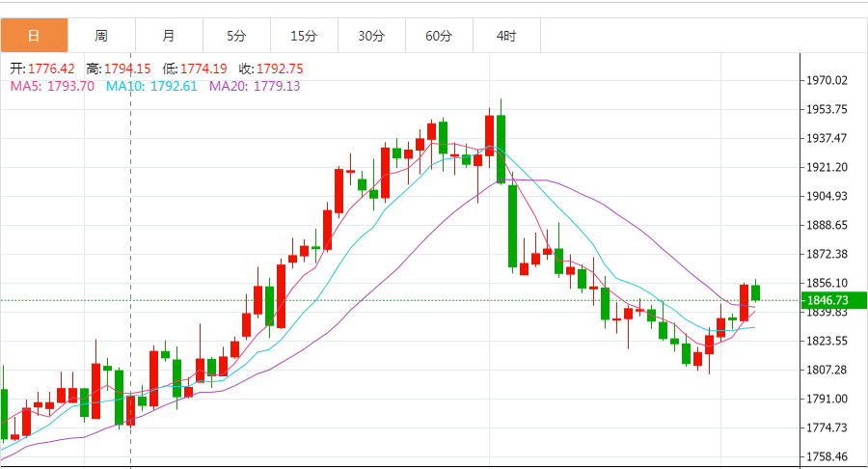This screenshot has width=868, height=469.
Task: Show the 5分 interval chart
Action: pyautogui.click(x=236, y=36)
